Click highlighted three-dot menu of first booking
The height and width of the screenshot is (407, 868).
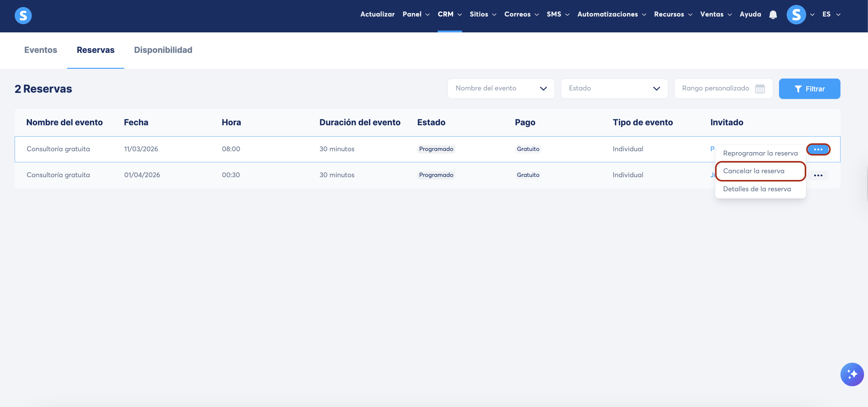point(818,149)
